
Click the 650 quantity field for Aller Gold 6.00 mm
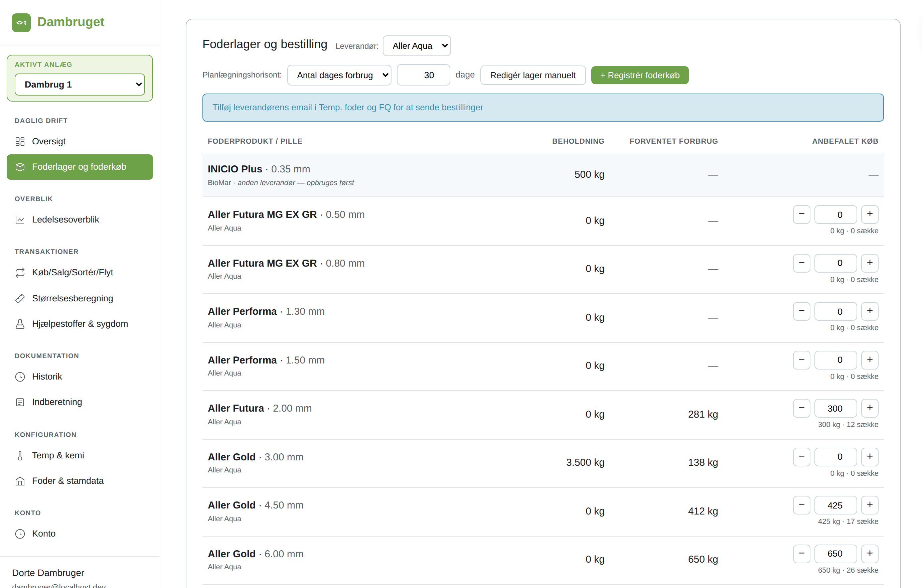point(835,554)
